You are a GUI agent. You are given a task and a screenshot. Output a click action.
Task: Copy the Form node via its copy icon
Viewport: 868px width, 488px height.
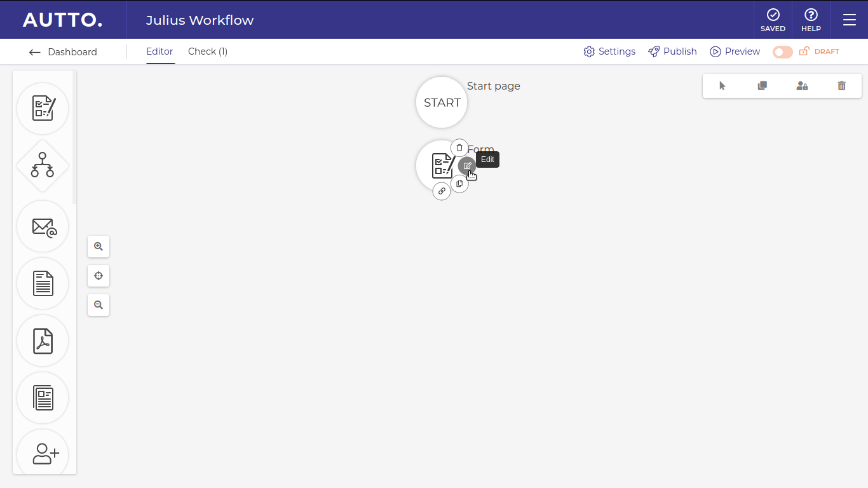coord(459,184)
